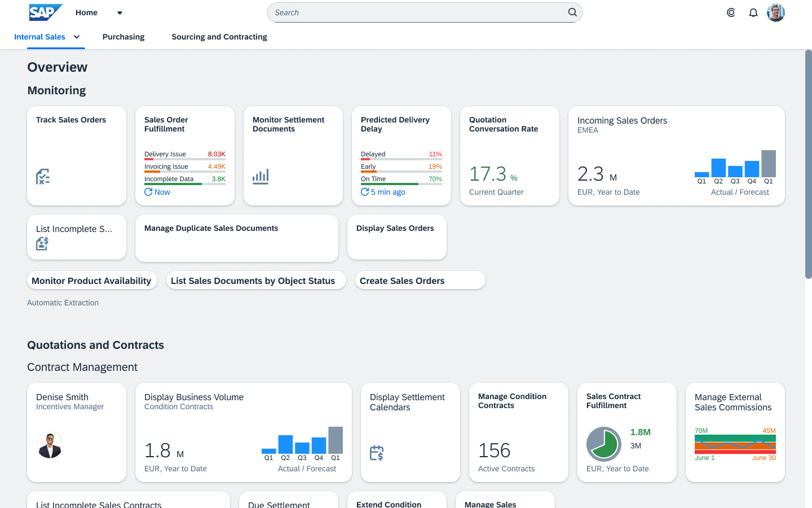This screenshot has width=812, height=508.
Task: Open the notifications bell
Action: [x=753, y=12]
